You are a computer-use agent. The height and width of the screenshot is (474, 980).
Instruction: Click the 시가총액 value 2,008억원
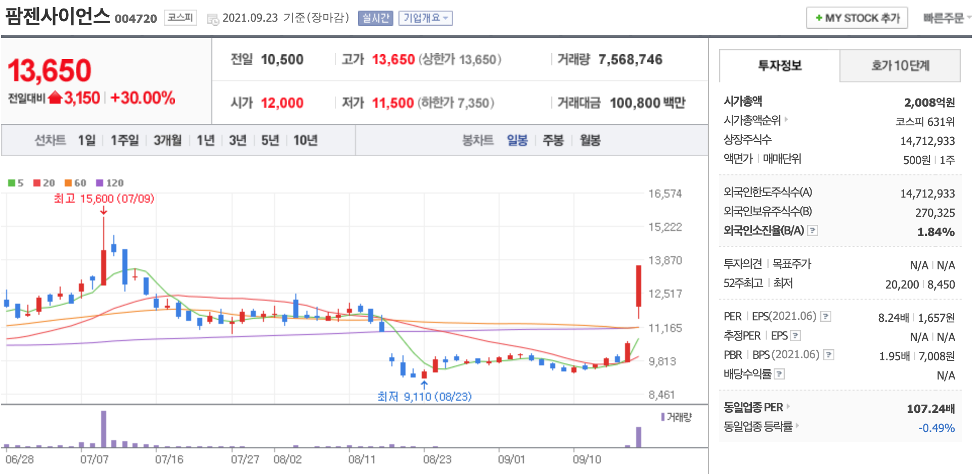(929, 103)
